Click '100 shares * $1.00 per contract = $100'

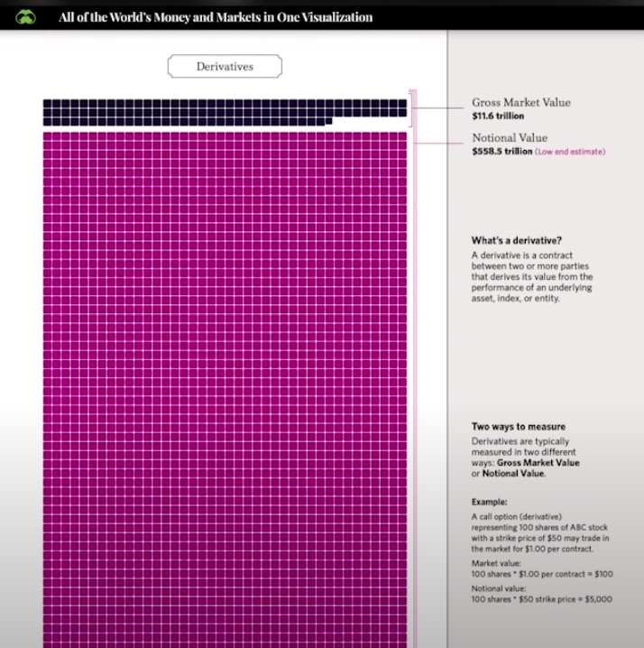542,574
